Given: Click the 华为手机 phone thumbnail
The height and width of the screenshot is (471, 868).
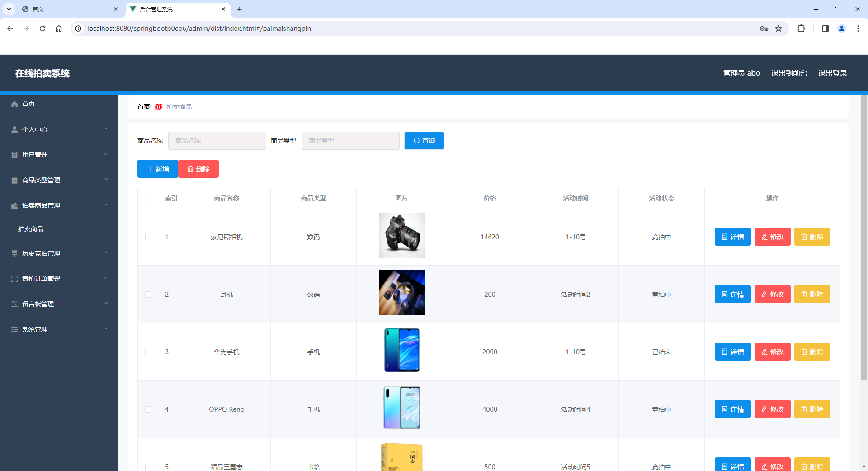Looking at the screenshot, I should click(402, 350).
